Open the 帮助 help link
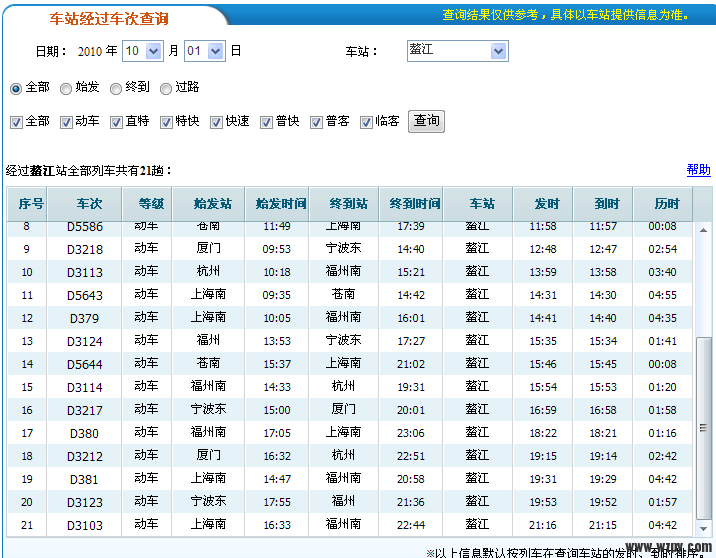 [699, 170]
